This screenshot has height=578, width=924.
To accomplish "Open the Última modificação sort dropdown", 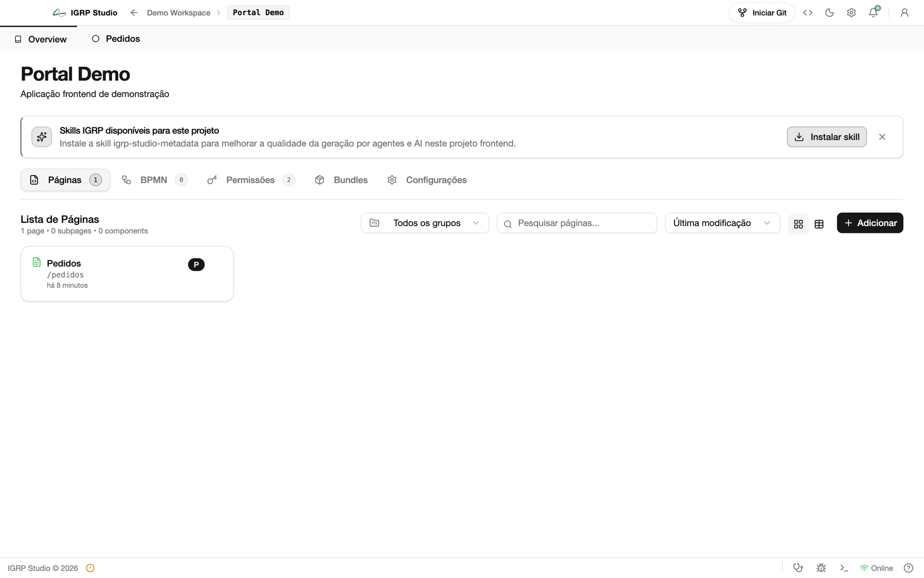I will pyautogui.click(x=723, y=223).
